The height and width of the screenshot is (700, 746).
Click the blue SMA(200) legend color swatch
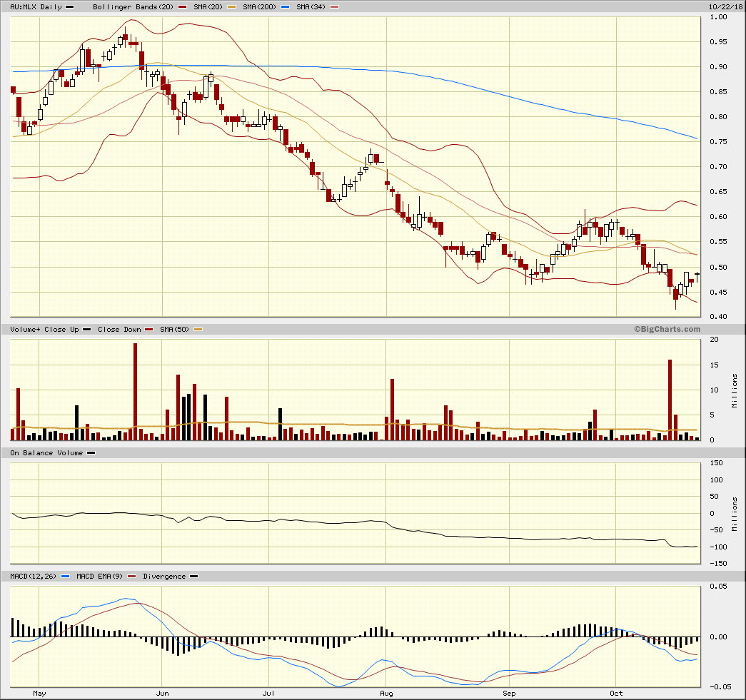coord(285,7)
